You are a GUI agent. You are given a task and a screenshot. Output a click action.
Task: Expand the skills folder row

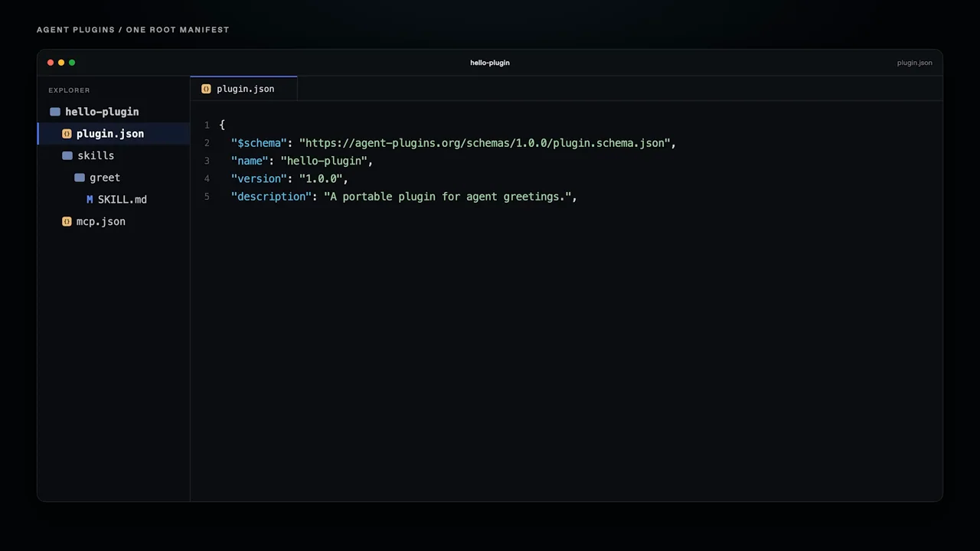[113, 155]
